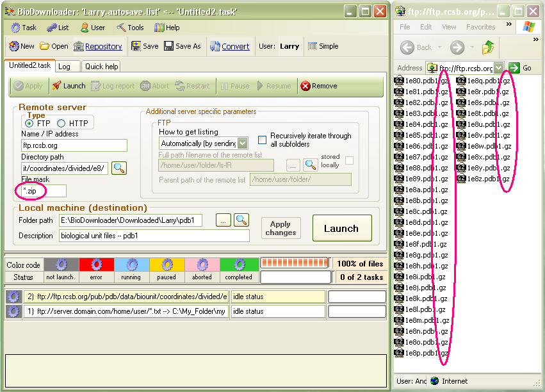Image resolution: width=545 pixels, height=392 pixels.
Task: Expand hidden menus chevron in browser
Action: coord(509,24)
